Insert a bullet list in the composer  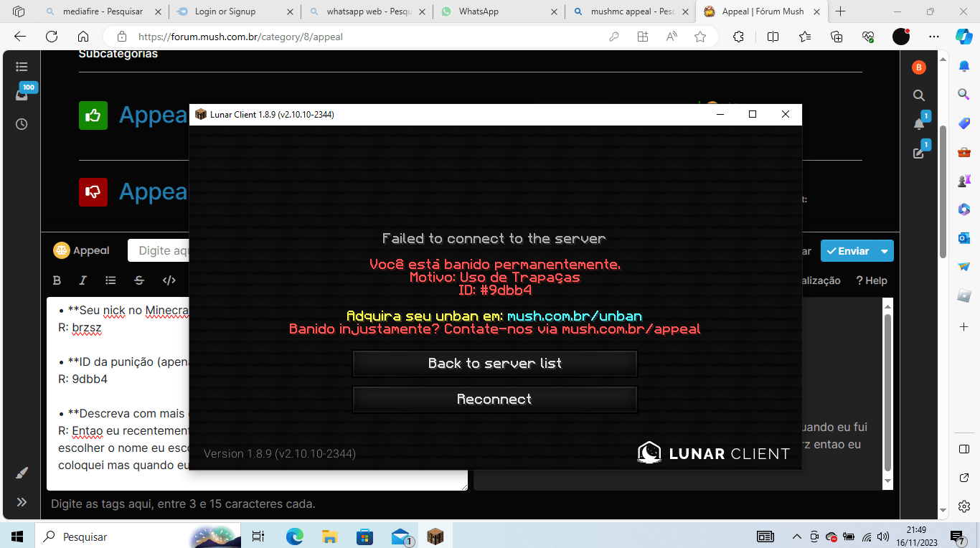(110, 280)
